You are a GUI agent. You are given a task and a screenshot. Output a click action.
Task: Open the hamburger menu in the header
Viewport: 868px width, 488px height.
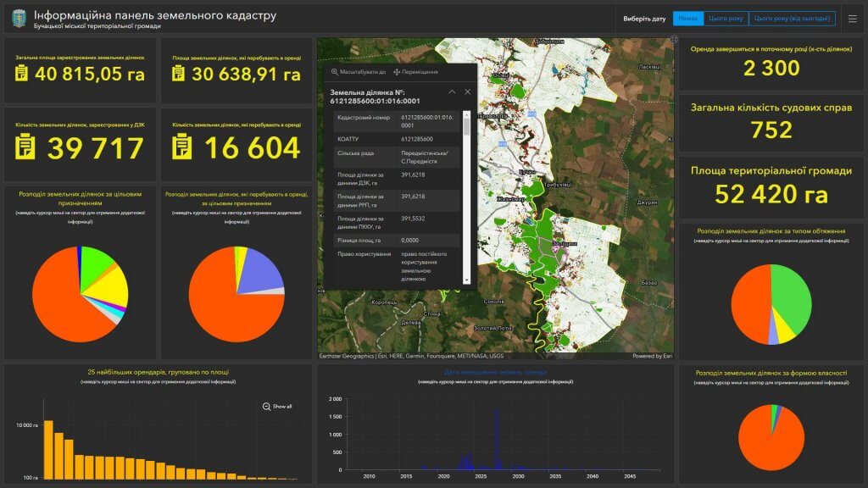click(853, 19)
